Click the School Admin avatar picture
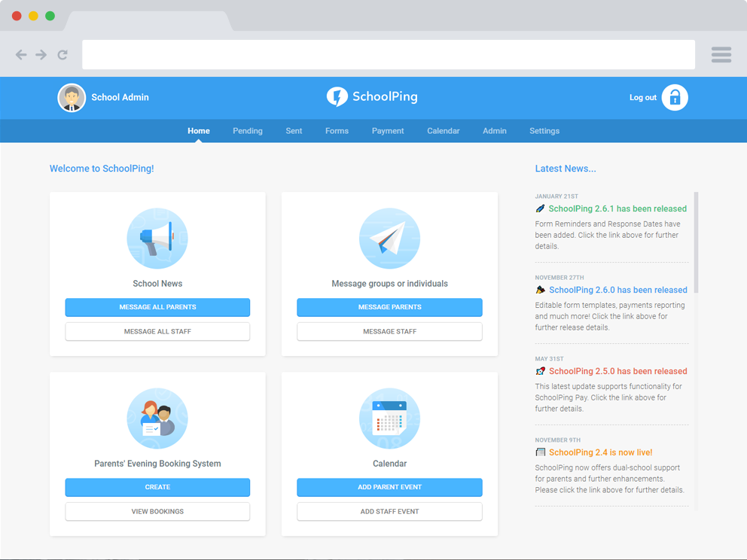The width and height of the screenshot is (747, 560). (72, 98)
